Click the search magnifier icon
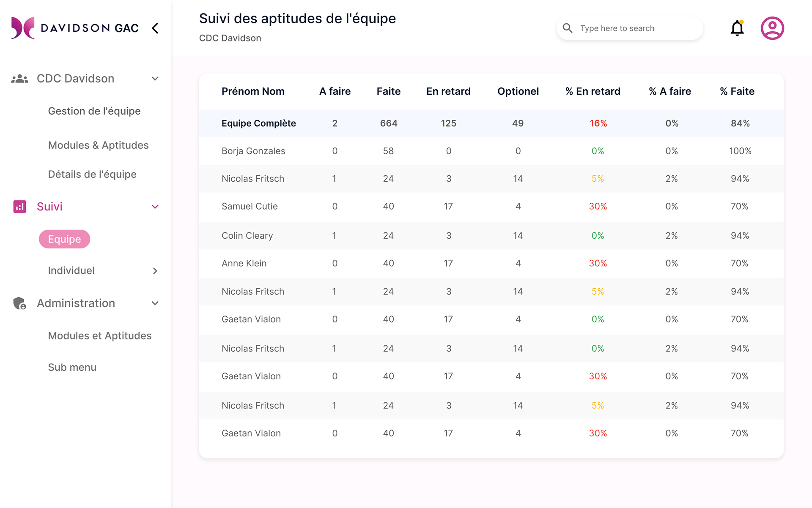This screenshot has height=508, width=812. point(568,28)
